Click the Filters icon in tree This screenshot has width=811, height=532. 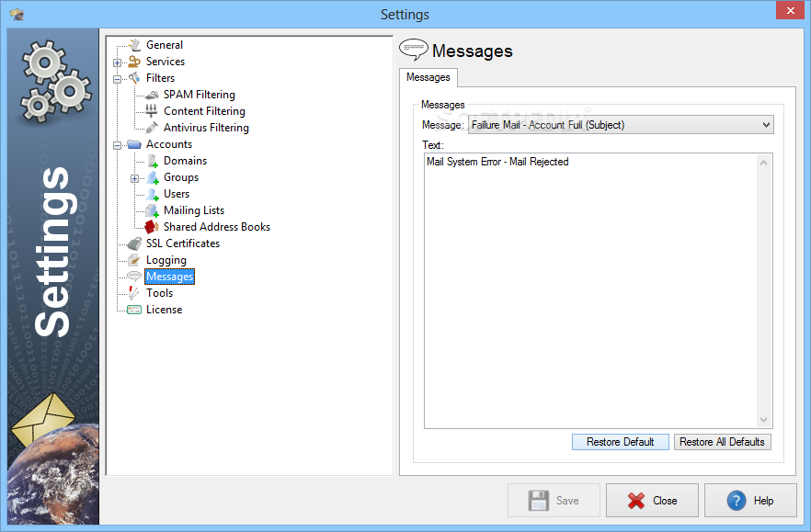[134, 78]
